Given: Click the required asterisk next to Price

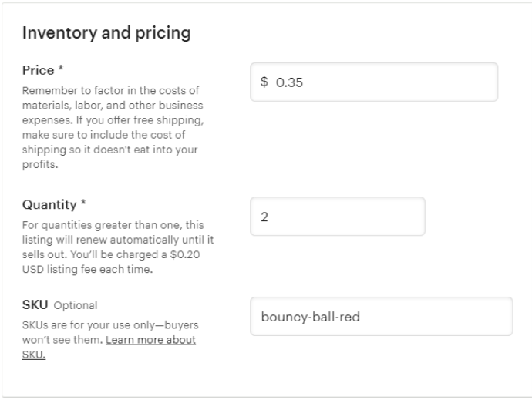Looking at the screenshot, I should (x=60, y=70).
